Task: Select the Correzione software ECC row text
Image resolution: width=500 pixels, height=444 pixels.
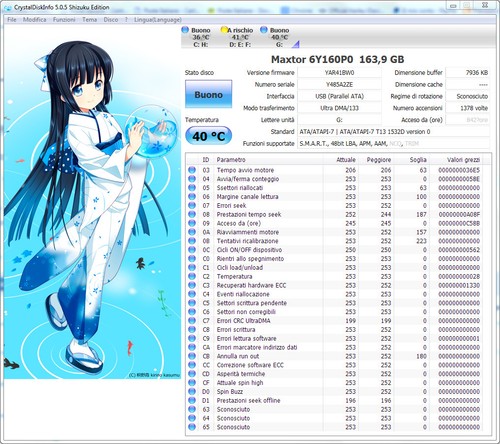Action: coord(250,365)
